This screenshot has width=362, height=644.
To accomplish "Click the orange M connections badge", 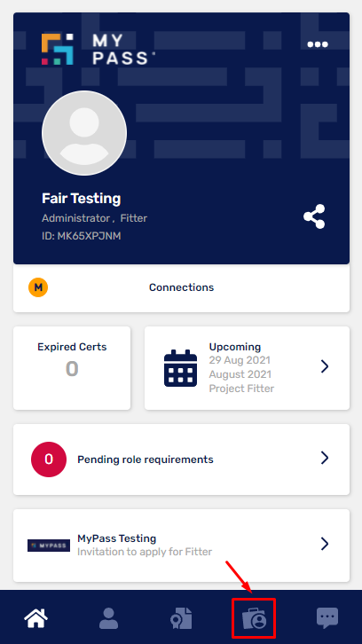I will 38,287.
